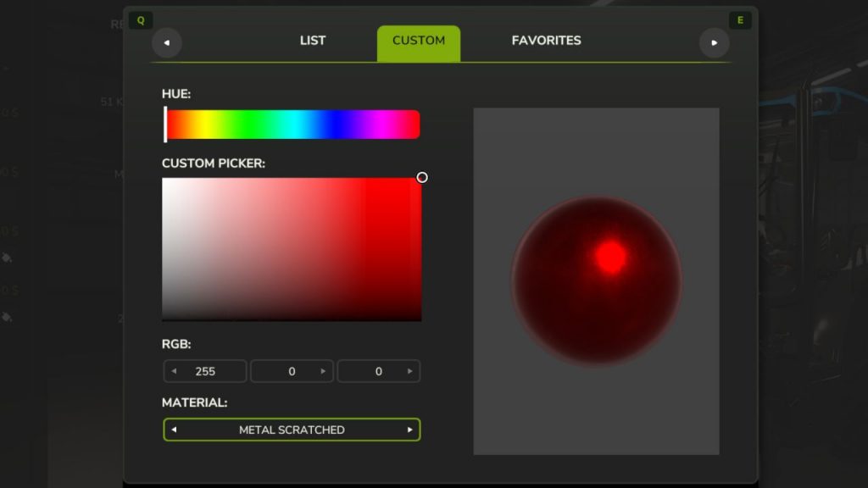The image size is (868, 488).
Task: Click the color picker handle circle
Action: pos(421,178)
